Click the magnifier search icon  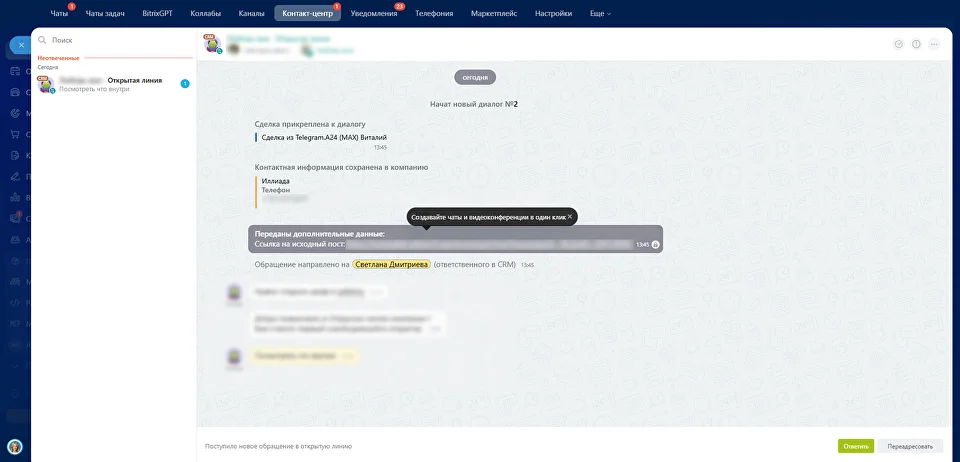[x=42, y=40]
